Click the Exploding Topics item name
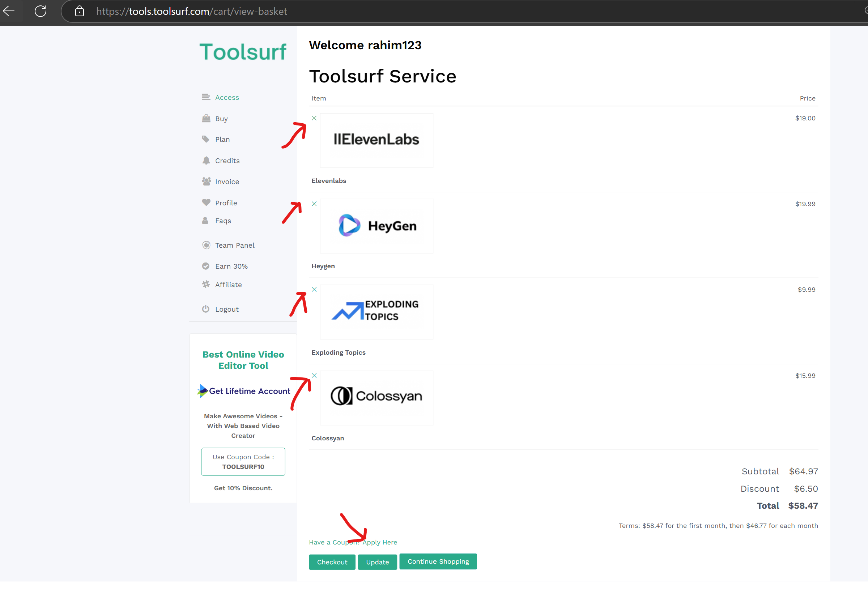This screenshot has width=868, height=598. pyautogui.click(x=338, y=353)
